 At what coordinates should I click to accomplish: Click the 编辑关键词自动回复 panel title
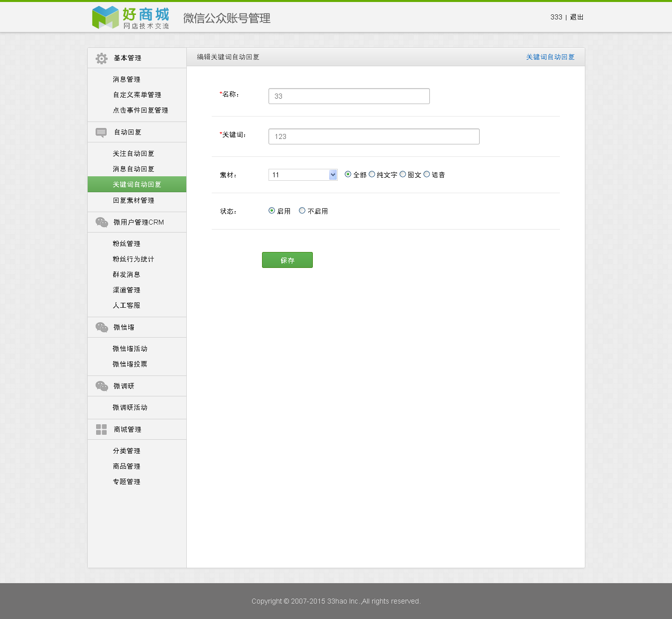[x=228, y=57]
